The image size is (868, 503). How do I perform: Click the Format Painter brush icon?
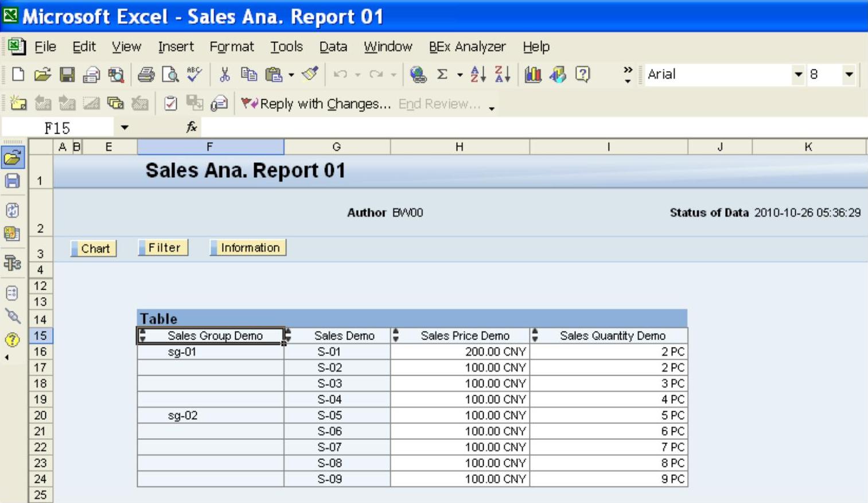tap(310, 74)
